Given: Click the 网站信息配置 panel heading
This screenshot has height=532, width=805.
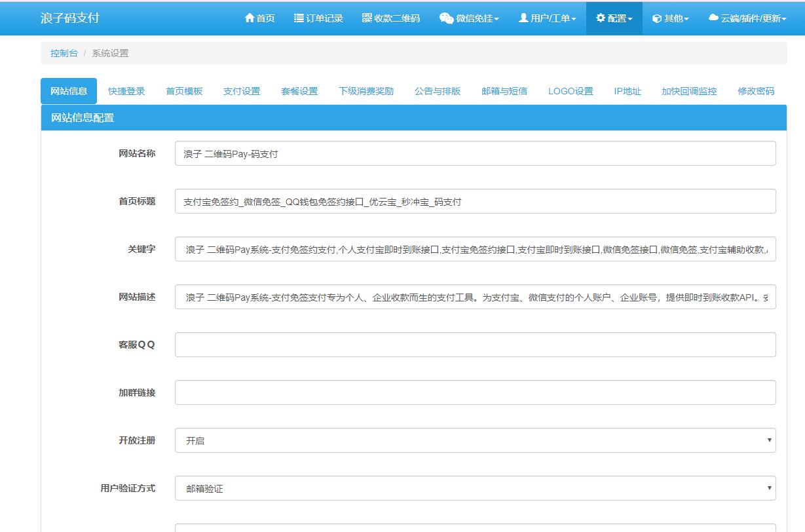Looking at the screenshot, I should (x=414, y=118).
